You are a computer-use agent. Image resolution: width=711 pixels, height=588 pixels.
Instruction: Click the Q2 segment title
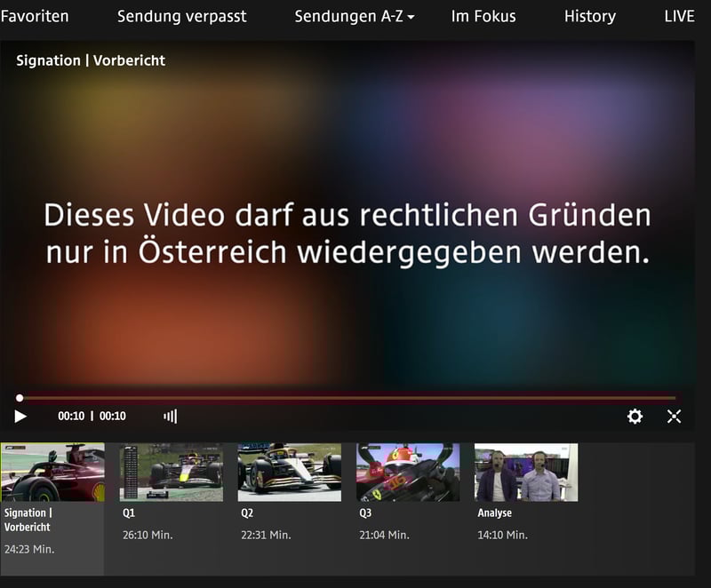[247, 513]
